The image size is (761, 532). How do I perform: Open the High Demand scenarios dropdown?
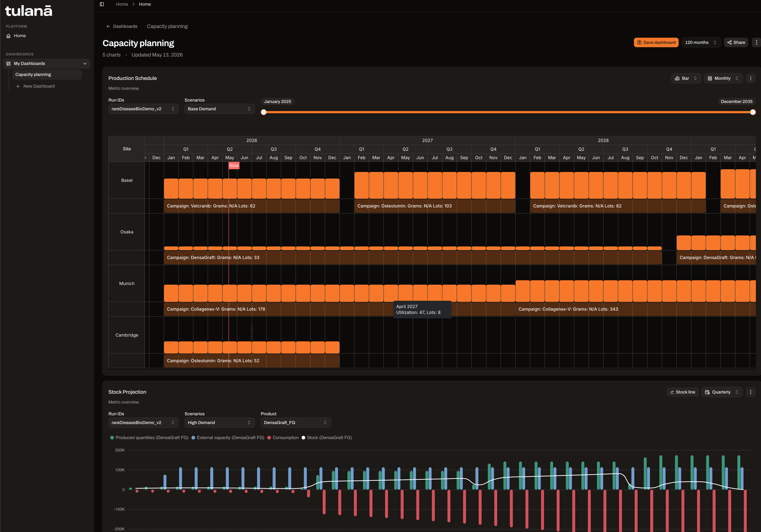219,423
